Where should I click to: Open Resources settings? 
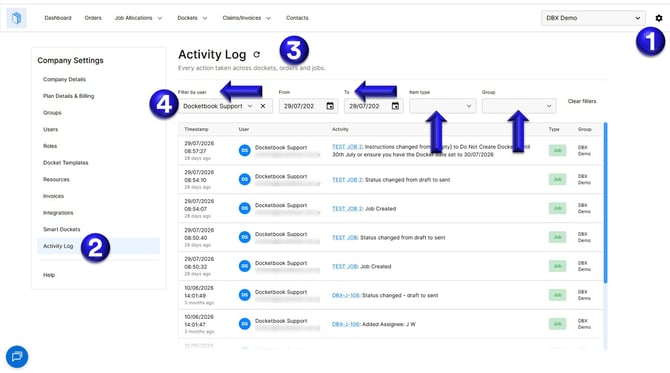pos(56,179)
